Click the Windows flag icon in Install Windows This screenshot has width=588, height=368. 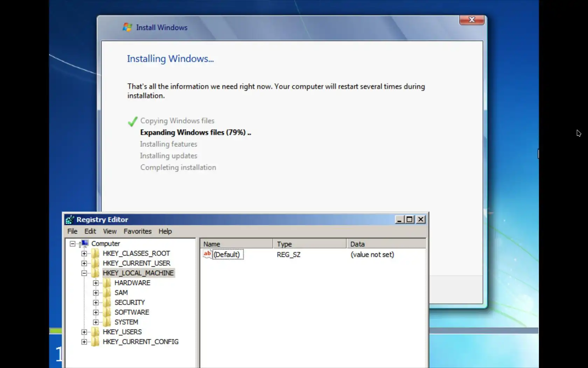[x=127, y=27]
